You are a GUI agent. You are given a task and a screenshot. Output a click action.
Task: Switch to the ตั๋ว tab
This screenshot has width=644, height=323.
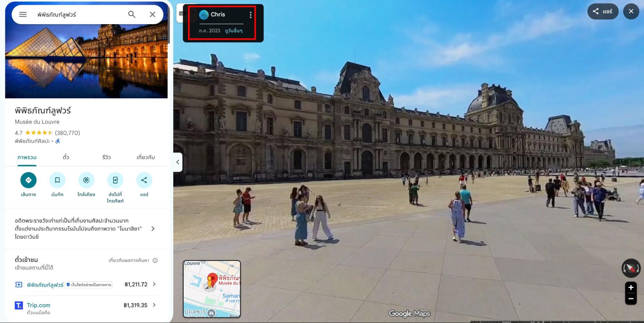pos(66,157)
